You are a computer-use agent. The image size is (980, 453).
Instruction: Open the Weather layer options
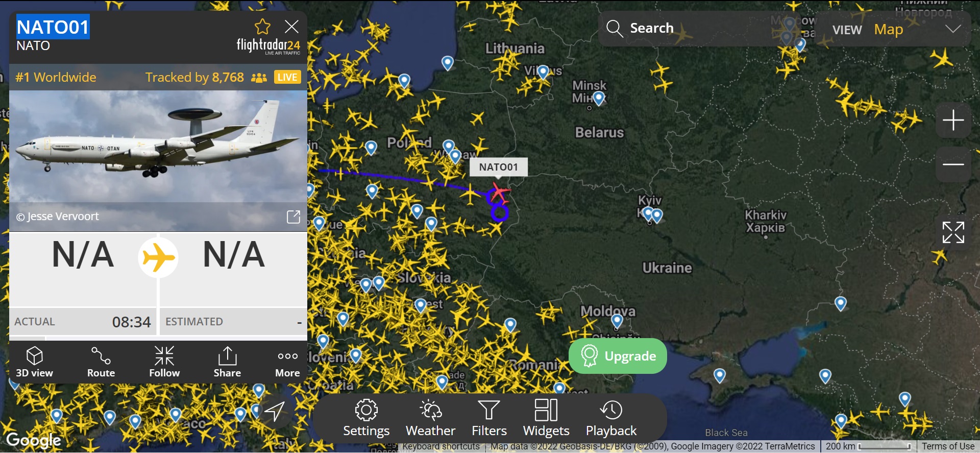[x=430, y=418]
